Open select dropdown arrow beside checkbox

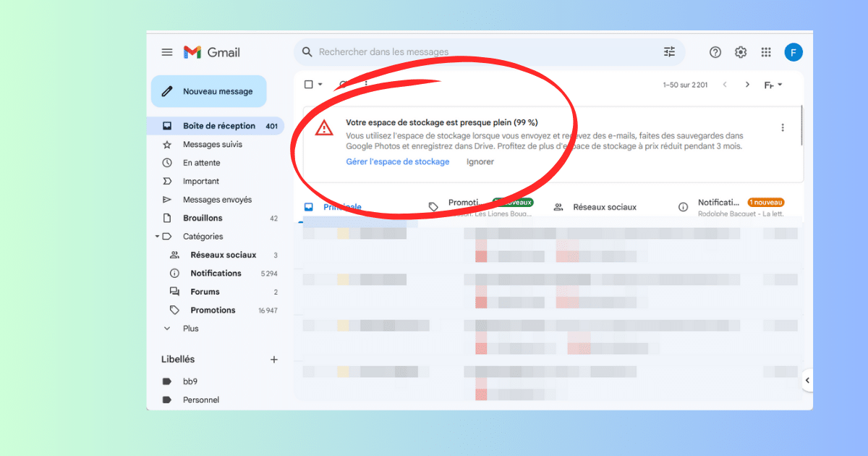pyautogui.click(x=320, y=85)
